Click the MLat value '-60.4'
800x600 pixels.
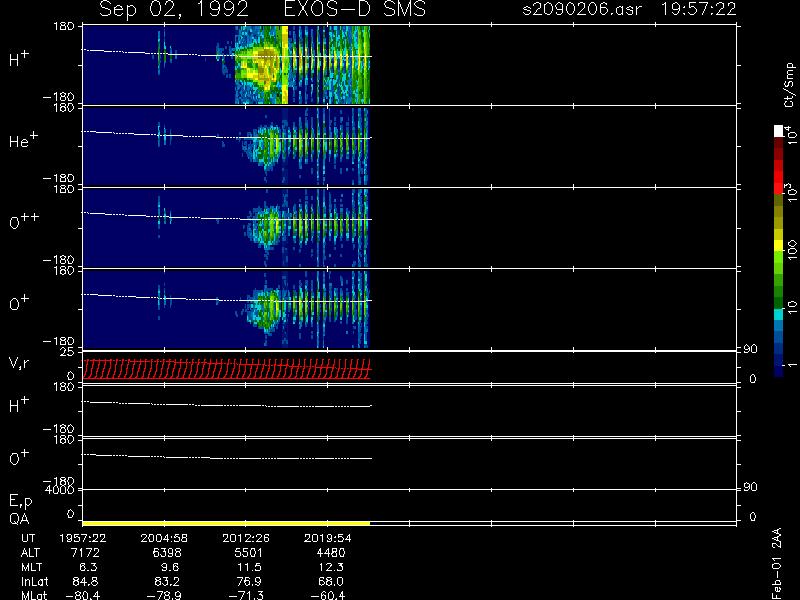coord(328,595)
